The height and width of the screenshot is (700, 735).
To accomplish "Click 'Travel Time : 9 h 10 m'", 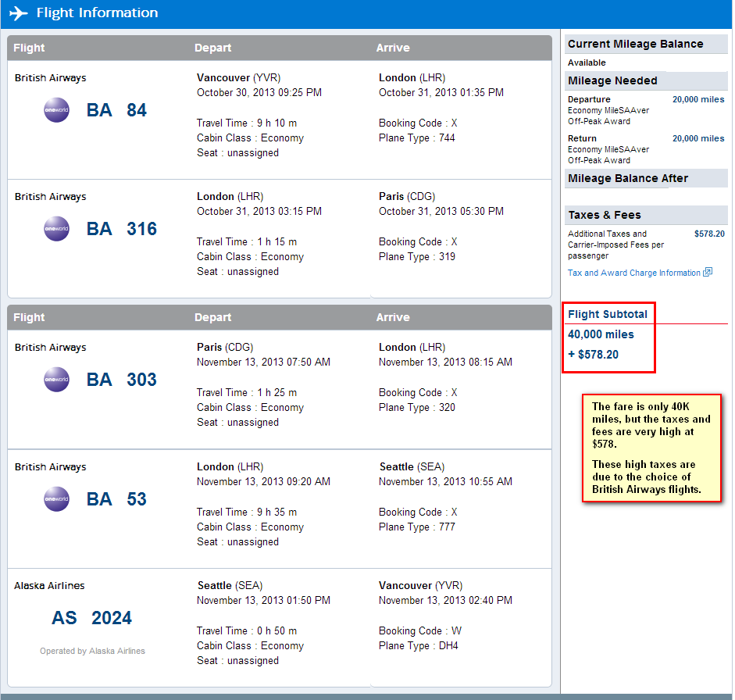I will (x=247, y=123).
